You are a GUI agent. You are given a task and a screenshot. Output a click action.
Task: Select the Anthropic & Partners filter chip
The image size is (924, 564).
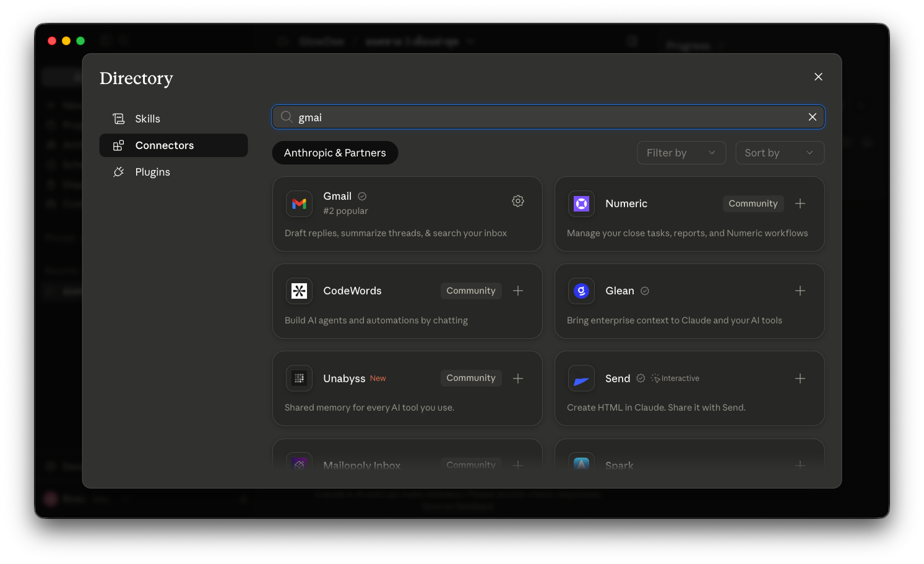coord(335,153)
